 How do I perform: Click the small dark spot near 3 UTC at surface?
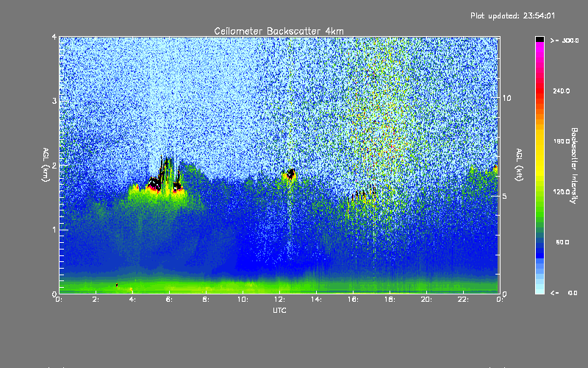(117, 286)
